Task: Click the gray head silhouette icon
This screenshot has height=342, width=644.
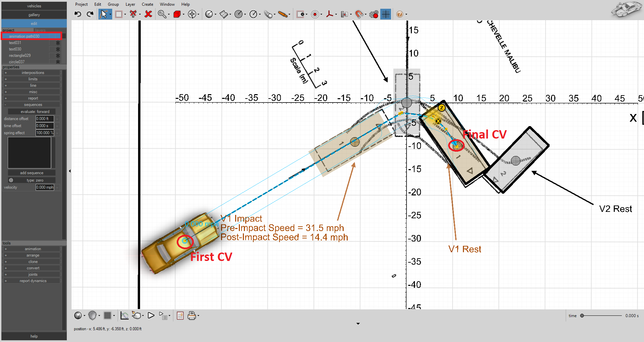Action: (92, 315)
